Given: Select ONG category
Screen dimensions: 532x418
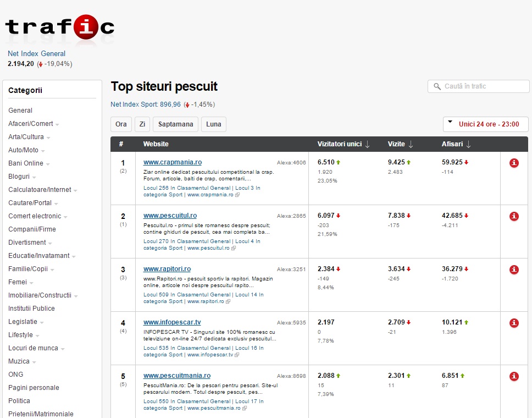Looking at the screenshot, I should coord(15,374).
